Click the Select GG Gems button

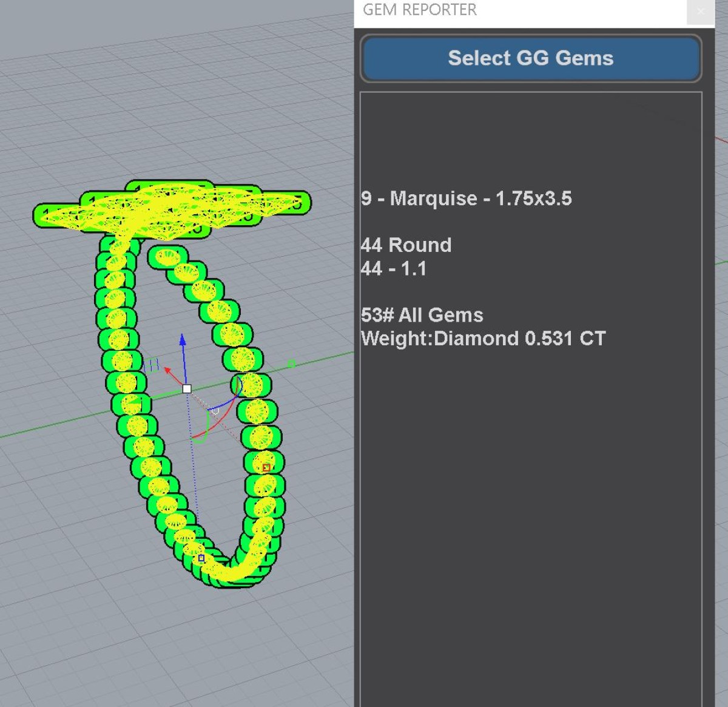(x=531, y=58)
